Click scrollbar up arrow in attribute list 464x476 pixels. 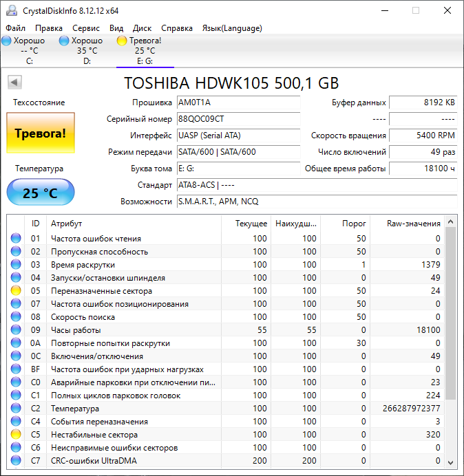coord(451,222)
